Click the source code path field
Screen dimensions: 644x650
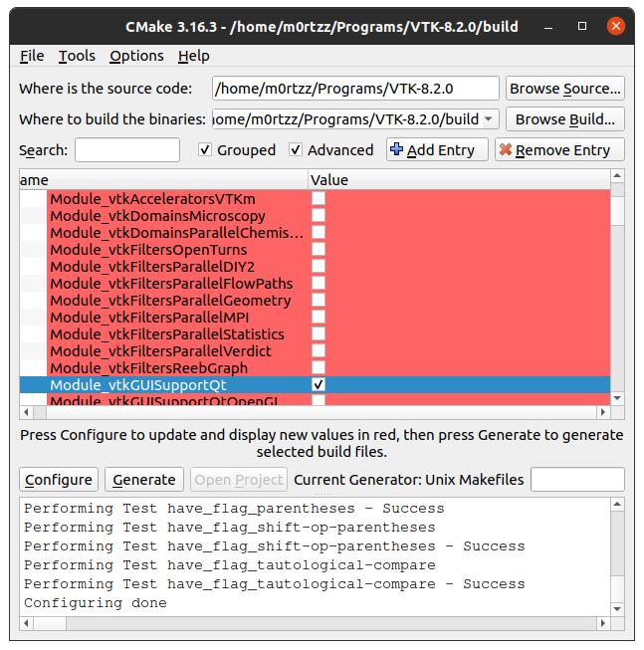(355, 89)
